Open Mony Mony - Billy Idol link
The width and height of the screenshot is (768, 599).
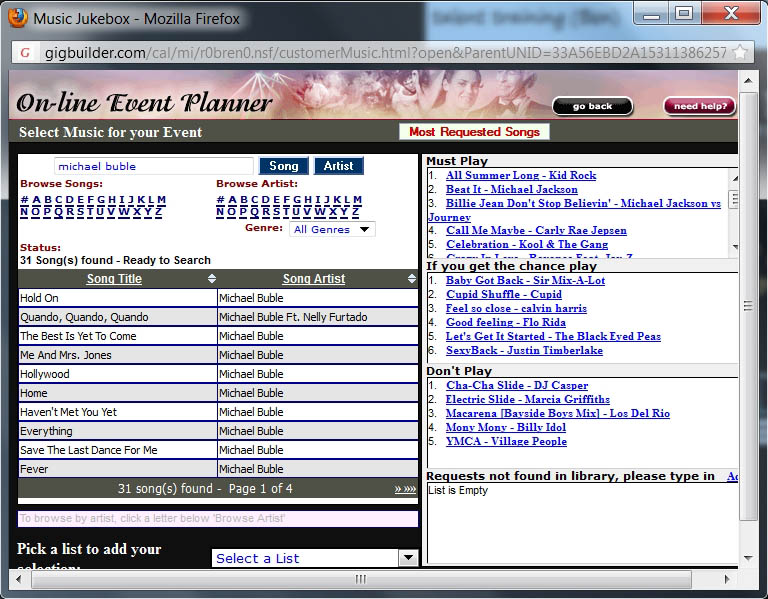505,427
